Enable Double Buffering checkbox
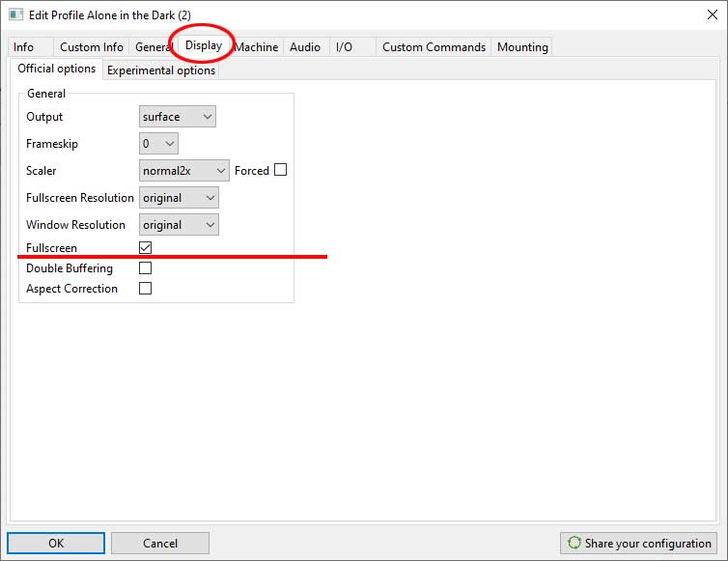This screenshot has height=561, width=728. [x=146, y=268]
